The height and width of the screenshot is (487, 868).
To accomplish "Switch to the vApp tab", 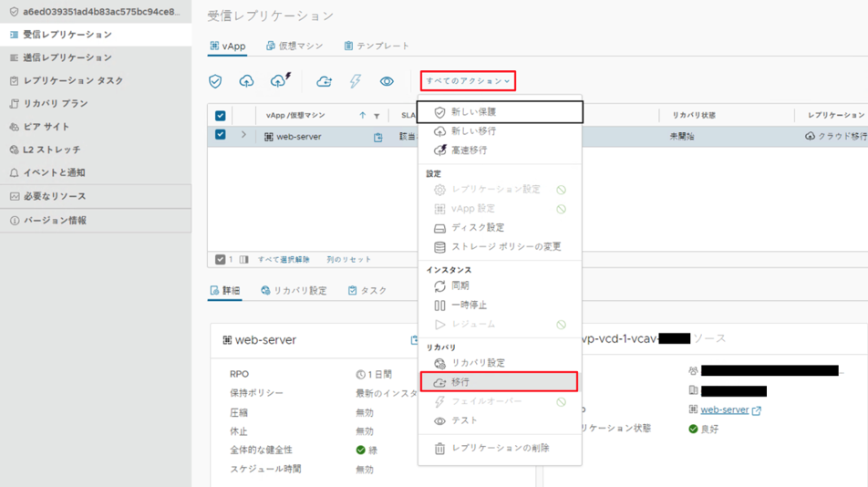I will coord(228,46).
